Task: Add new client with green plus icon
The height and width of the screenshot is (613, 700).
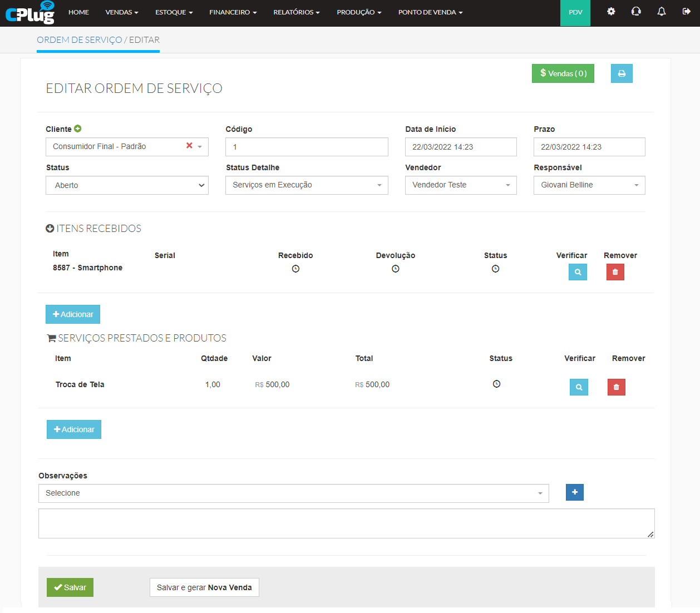Action: 78,128
